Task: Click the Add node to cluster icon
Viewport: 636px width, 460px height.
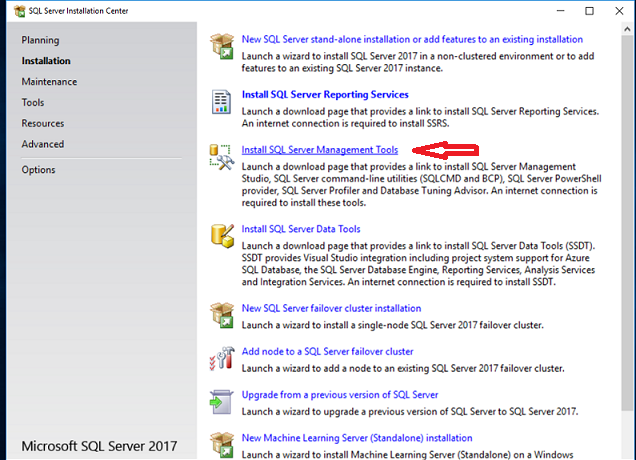Action: pos(221,358)
